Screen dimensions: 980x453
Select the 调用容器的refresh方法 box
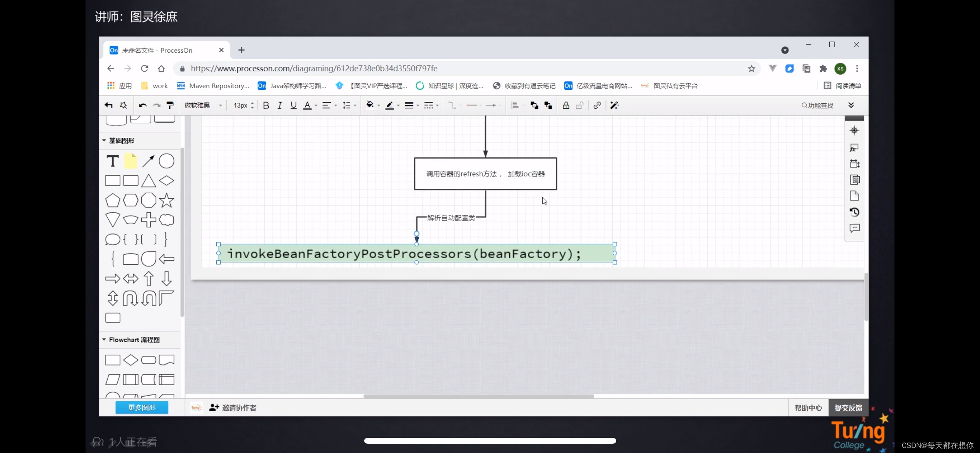click(x=485, y=174)
